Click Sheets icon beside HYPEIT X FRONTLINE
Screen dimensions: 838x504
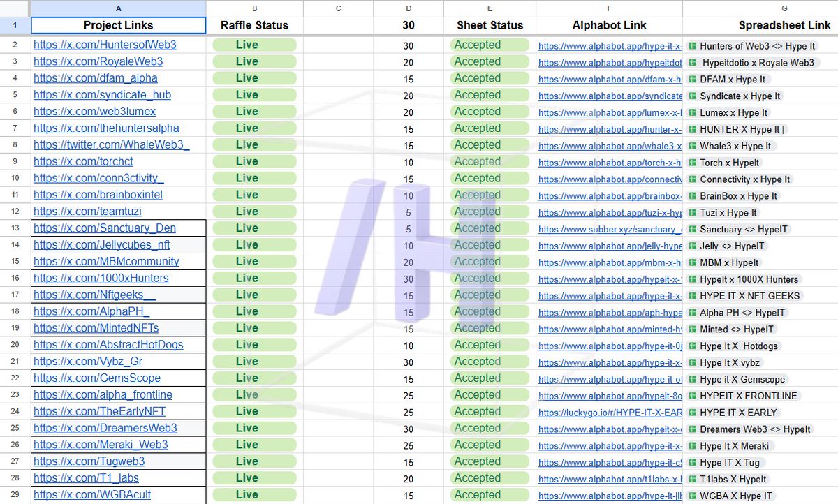click(692, 396)
